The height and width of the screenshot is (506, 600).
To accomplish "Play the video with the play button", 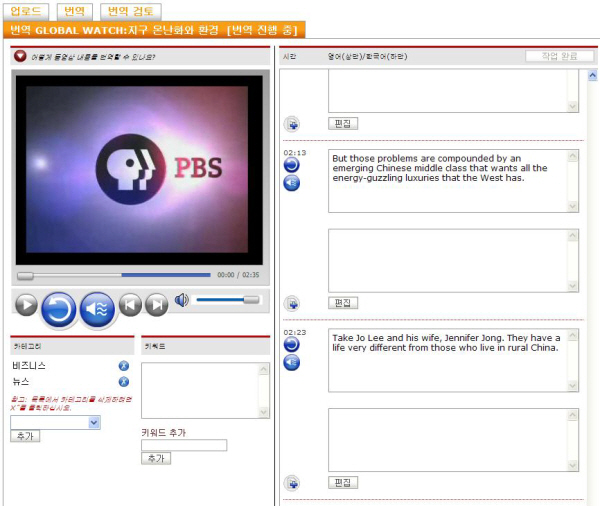I will pyautogui.click(x=26, y=305).
